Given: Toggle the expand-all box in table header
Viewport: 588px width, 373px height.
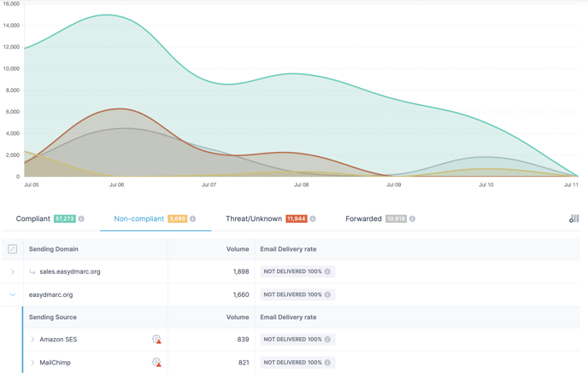Looking at the screenshot, I should coord(12,249).
